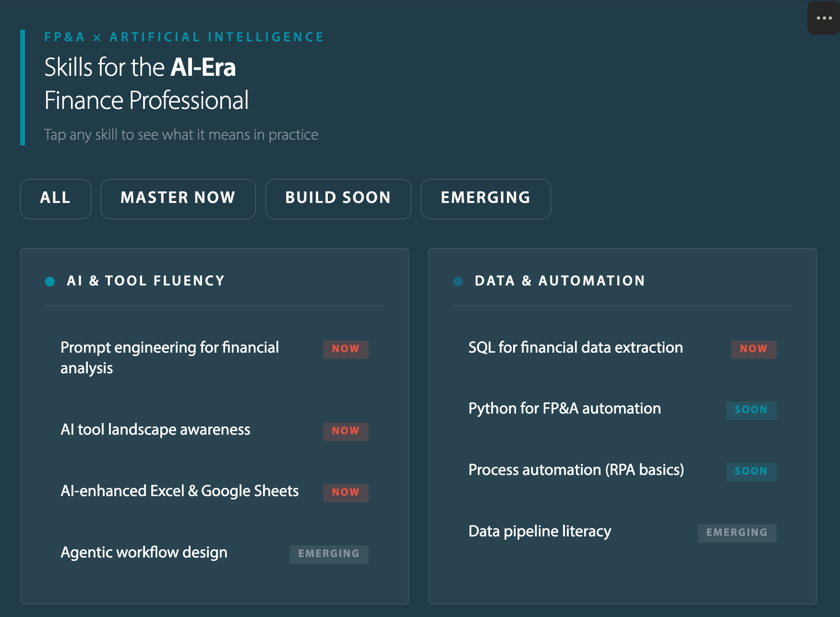Expand Data pipeline literacy skill
The width and height of the screenshot is (840, 617).
(x=540, y=531)
